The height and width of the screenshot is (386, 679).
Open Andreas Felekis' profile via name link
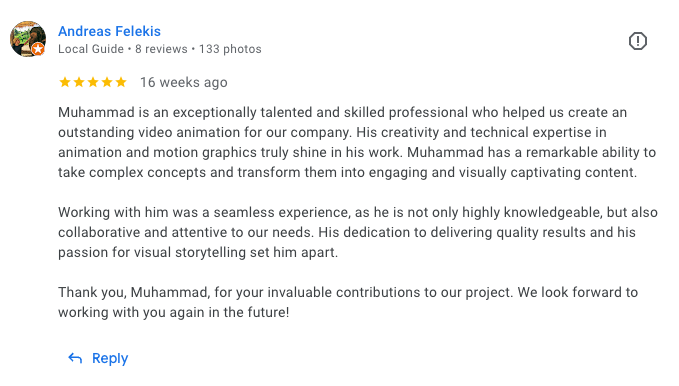(x=110, y=31)
